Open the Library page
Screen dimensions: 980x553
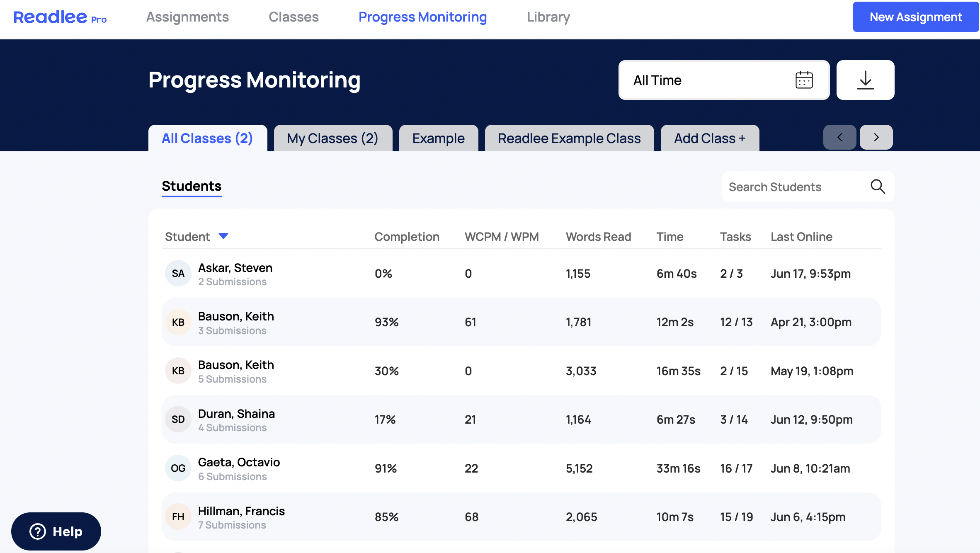click(548, 17)
